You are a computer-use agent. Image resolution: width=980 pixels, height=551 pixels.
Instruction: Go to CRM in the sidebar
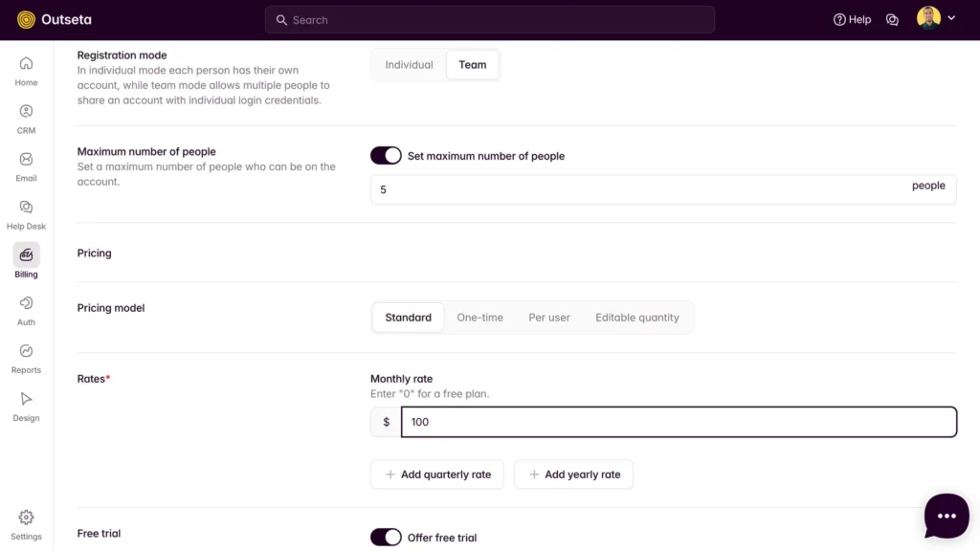coord(26,119)
